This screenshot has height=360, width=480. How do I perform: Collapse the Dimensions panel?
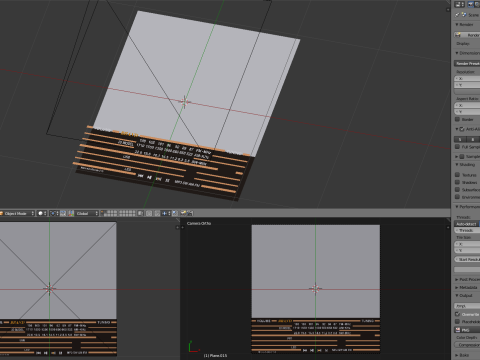pos(468,53)
